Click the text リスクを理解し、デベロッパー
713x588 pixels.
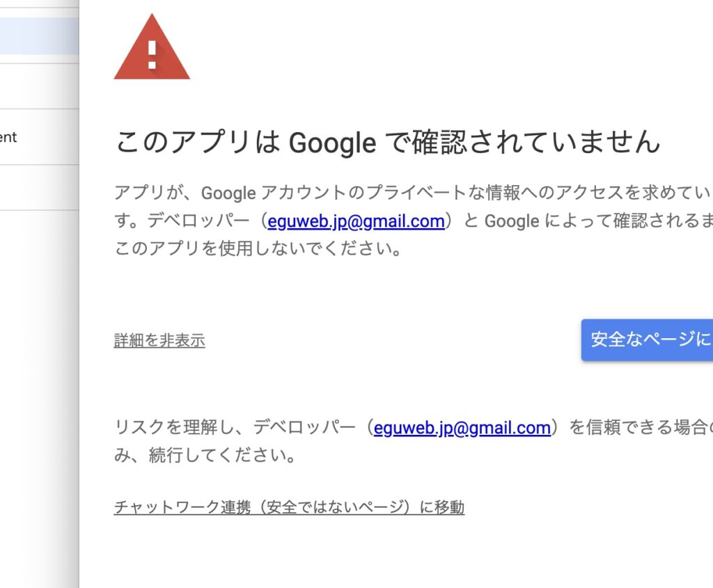239,427
